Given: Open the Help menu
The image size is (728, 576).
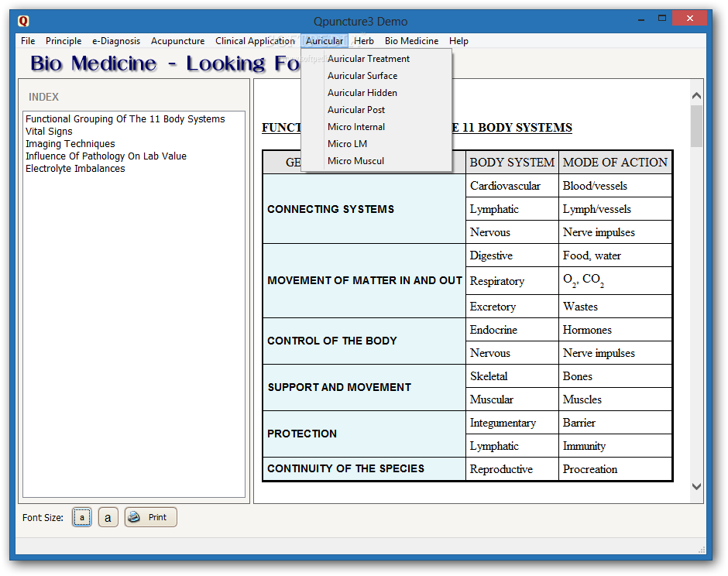Looking at the screenshot, I should coord(458,41).
